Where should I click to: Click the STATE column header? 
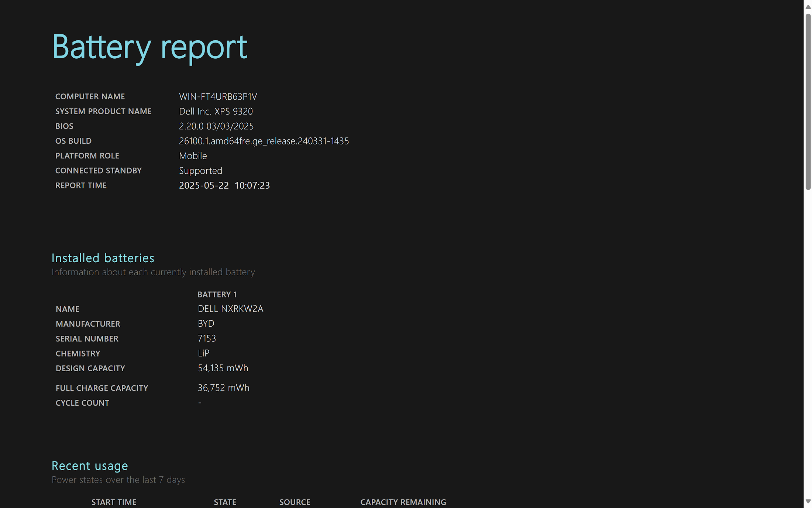[225, 502]
